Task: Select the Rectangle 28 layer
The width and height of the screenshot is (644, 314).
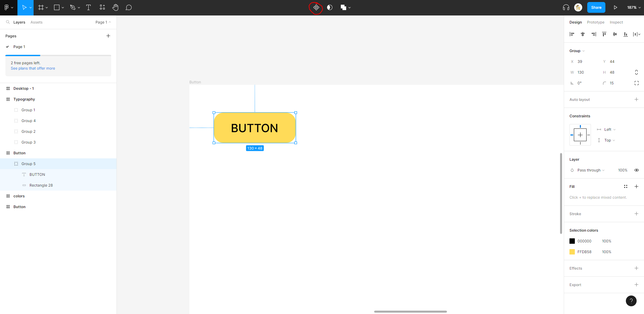Action: 58,185
